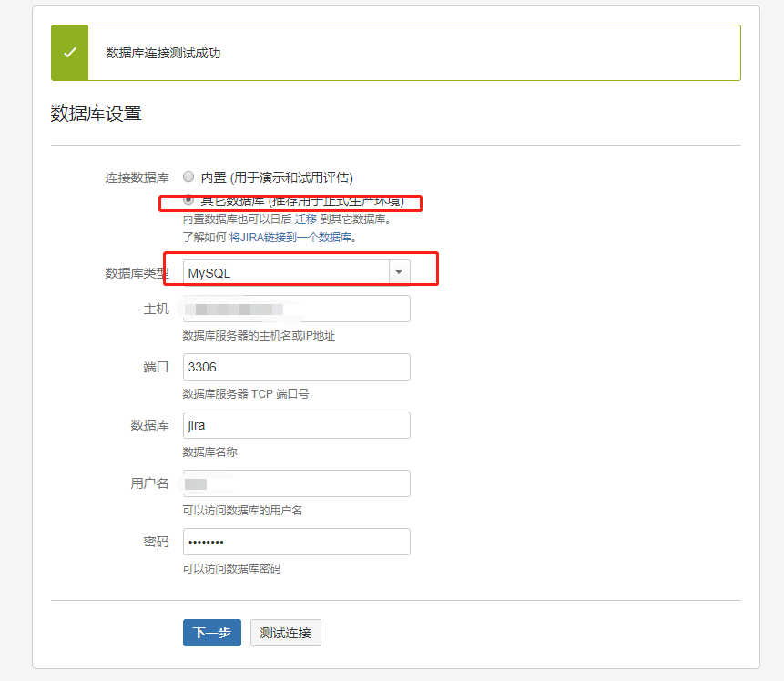
Task: Click the 用户名 input field
Action: pos(296,483)
